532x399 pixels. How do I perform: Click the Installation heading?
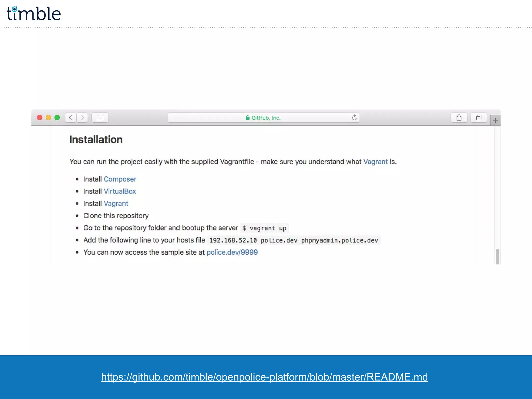pos(96,140)
